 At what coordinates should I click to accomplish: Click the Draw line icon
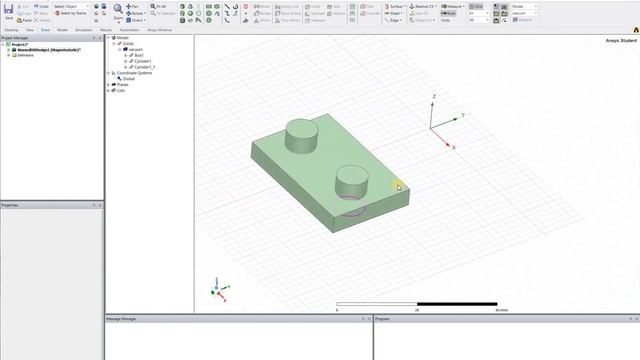(x=227, y=7)
